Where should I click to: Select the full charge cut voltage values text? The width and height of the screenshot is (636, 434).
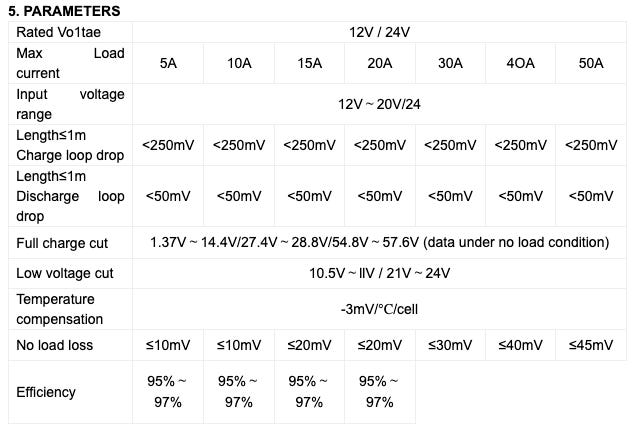point(379,243)
